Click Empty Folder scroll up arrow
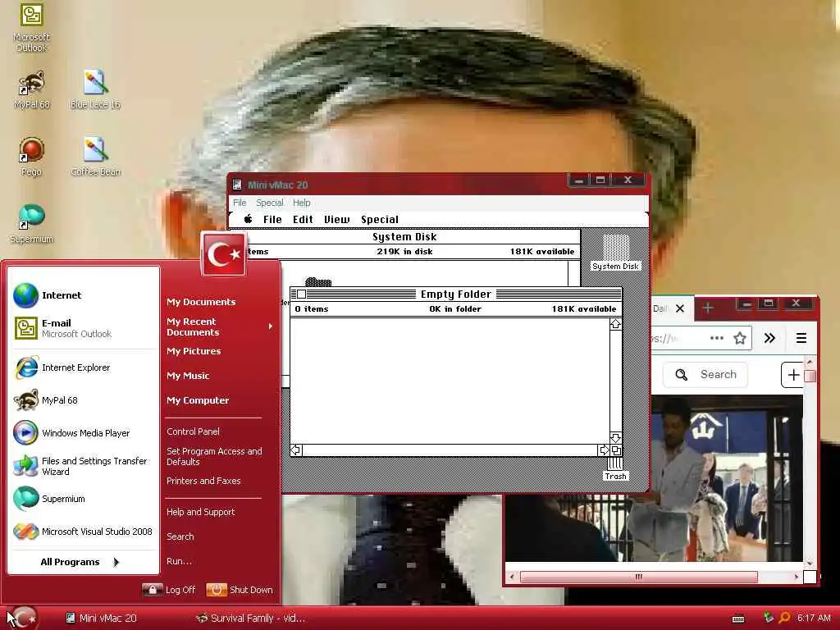Viewport: 840px width, 630px height. [x=615, y=324]
